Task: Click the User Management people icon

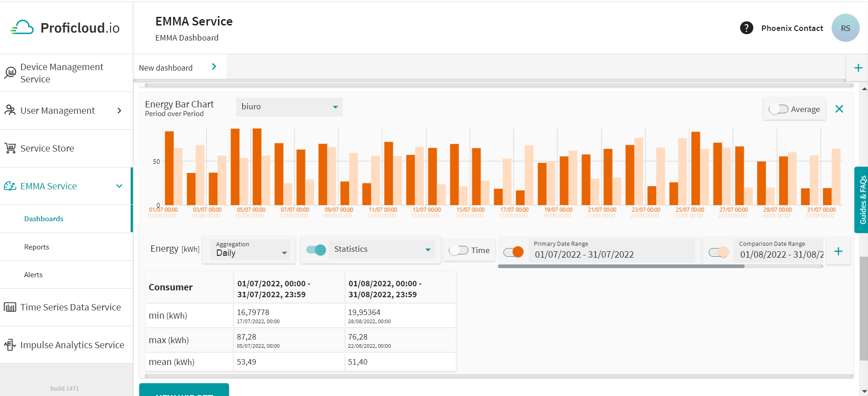Action: [x=10, y=110]
